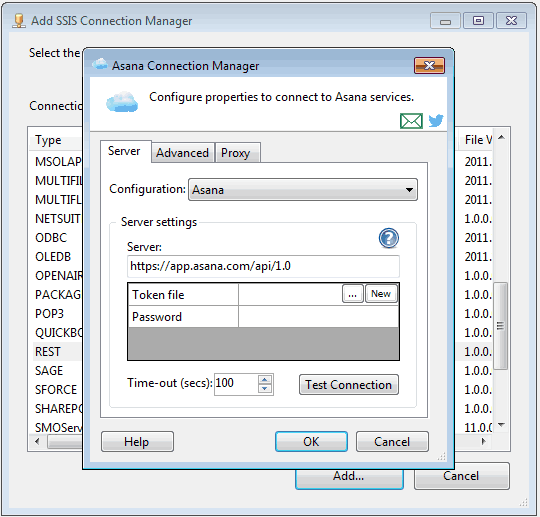Viewport: 540px width, 517px height.
Task: Select the SFORCE connection type row
Action: 58,390
